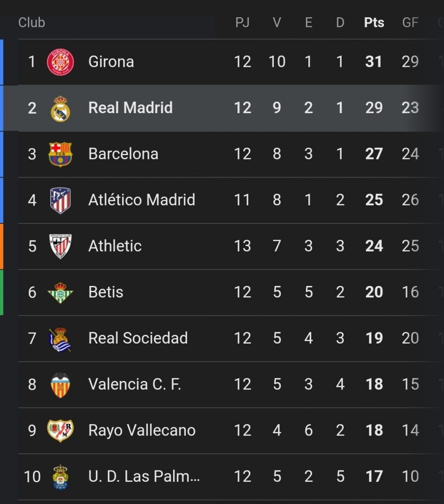Screen dimensions: 444x504
Task: Select the Pts column header
Action: [374, 23]
